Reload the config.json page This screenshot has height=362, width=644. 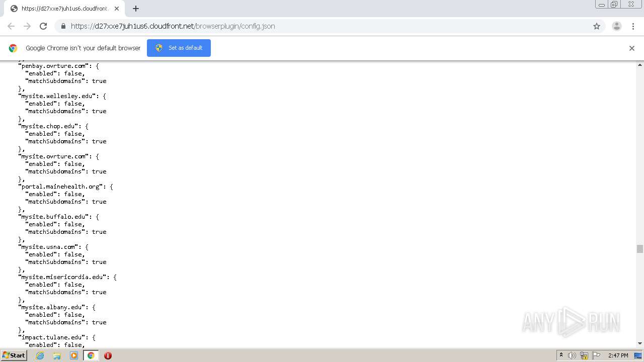click(43, 26)
